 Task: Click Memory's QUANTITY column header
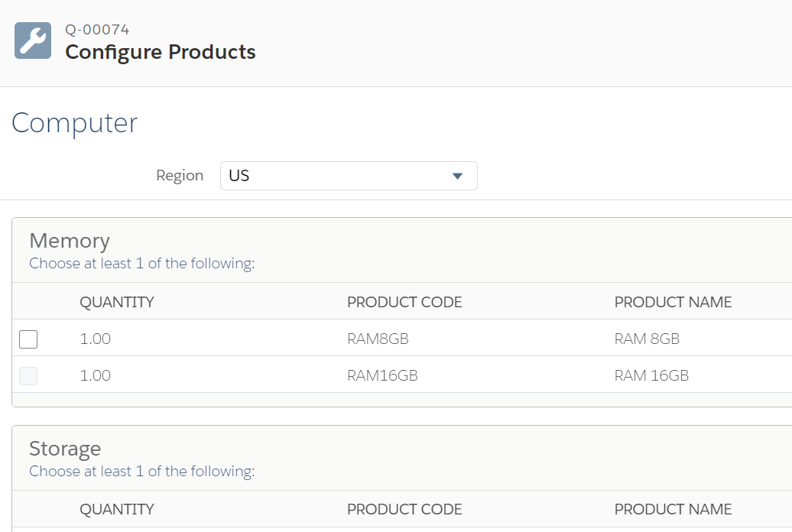pos(117,302)
